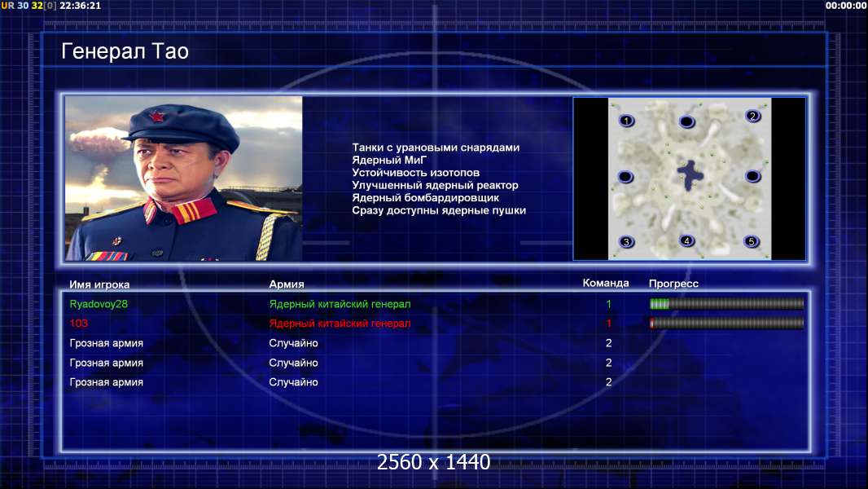The height and width of the screenshot is (489, 868).
Task: Select the green Ryadovoy28 player name
Action: (99, 304)
